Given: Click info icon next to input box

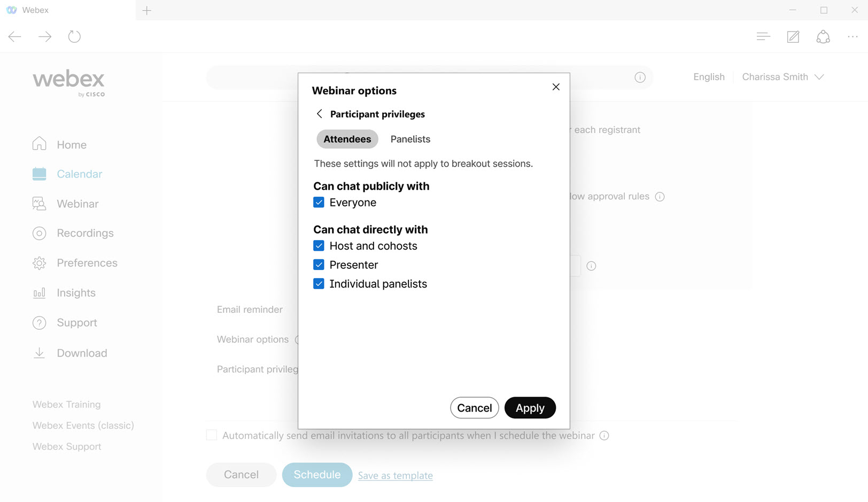Looking at the screenshot, I should 591,266.
